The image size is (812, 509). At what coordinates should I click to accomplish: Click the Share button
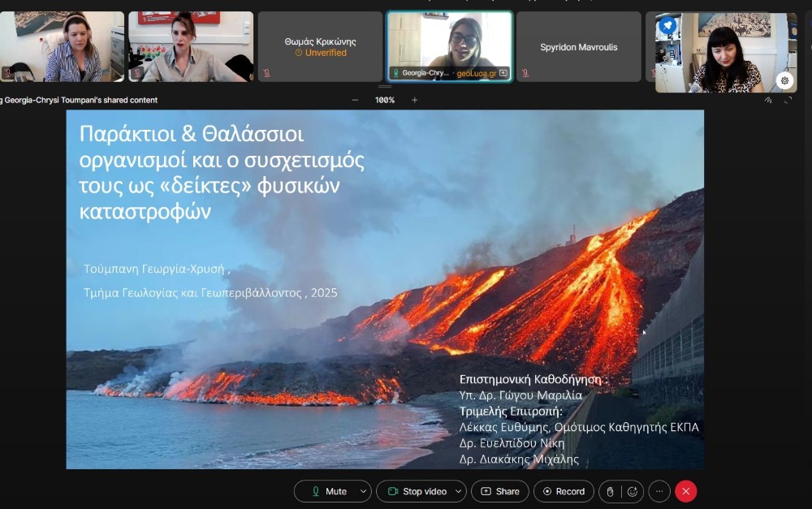click(499, 491)
